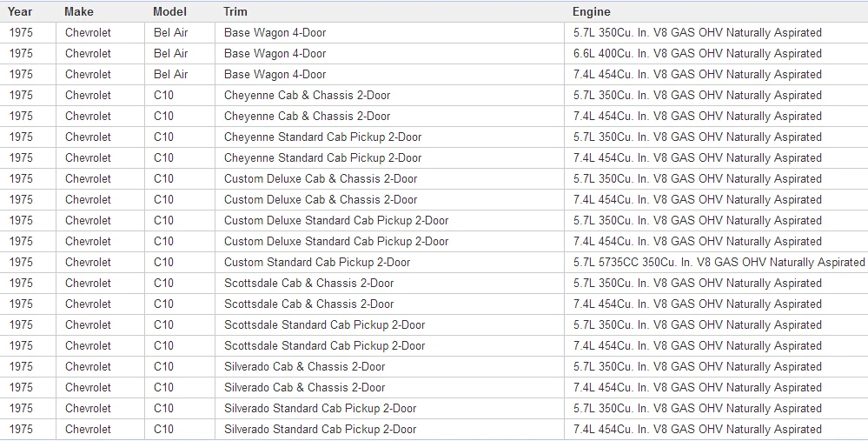Select the 6.6L 400Cu. In. V8 engine cell
Viewport: 868px width, 441px height.
tap(716, 54)
